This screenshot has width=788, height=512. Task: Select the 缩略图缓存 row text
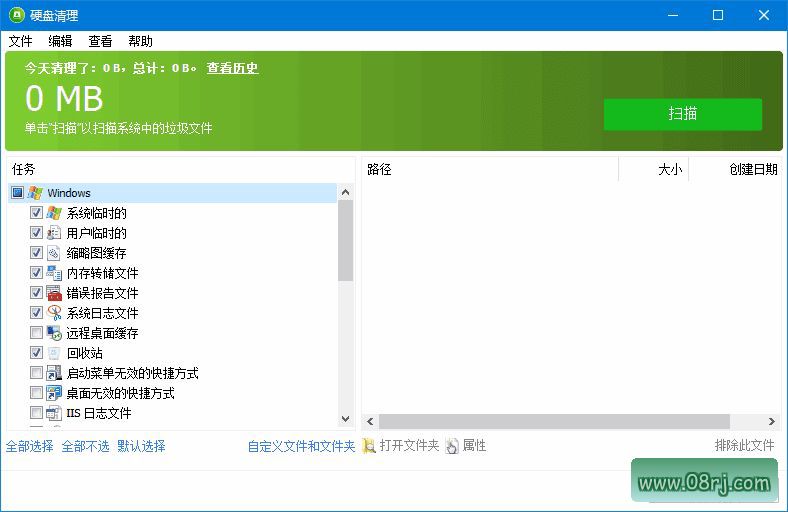pos(96,253)
